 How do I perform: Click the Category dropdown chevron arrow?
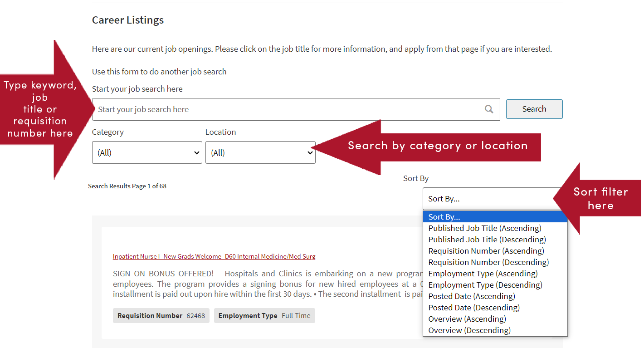196,152
